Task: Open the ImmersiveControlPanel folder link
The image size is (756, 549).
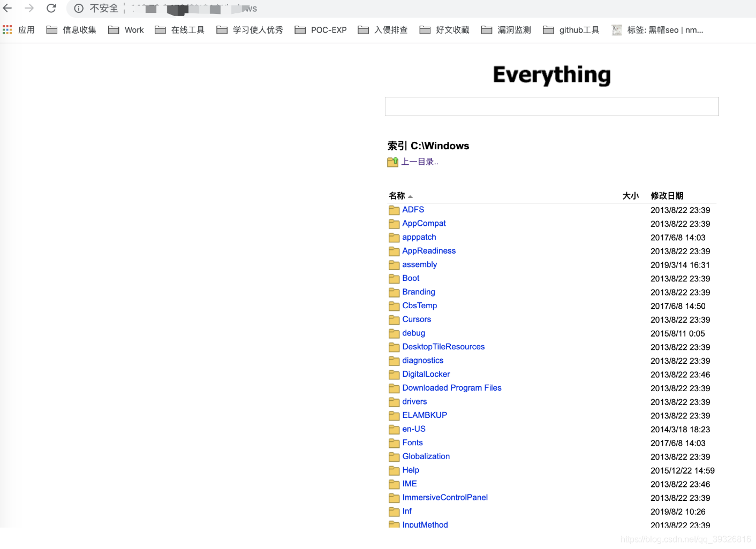Action: point(445,498)
